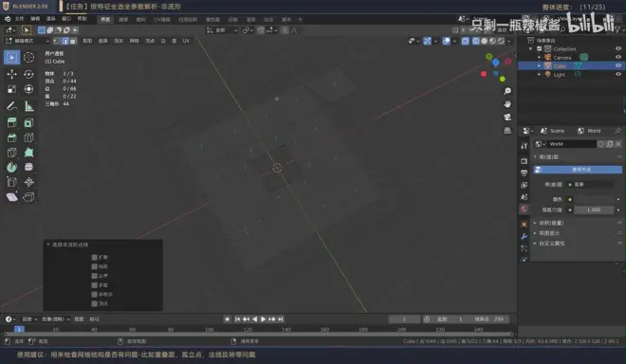Screen dimensions: 626x364
Task: Click the zoom magnifier viewport icon
Action: click(507, 91)
